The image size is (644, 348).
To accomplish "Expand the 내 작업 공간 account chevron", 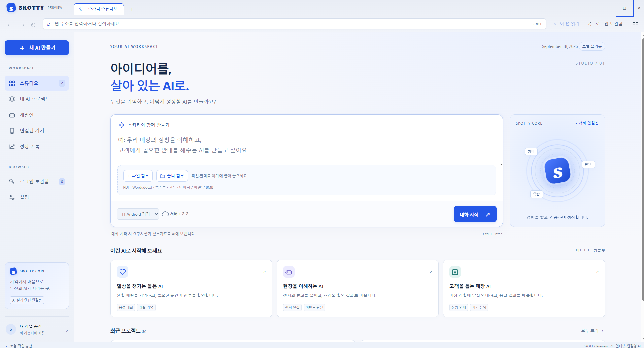I will [x=67, y=331].
